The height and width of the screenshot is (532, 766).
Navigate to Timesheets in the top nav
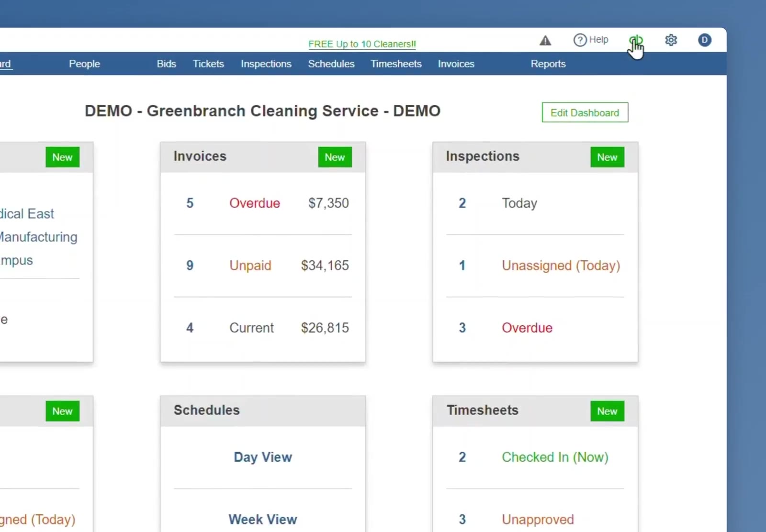(x=396, y=64)
